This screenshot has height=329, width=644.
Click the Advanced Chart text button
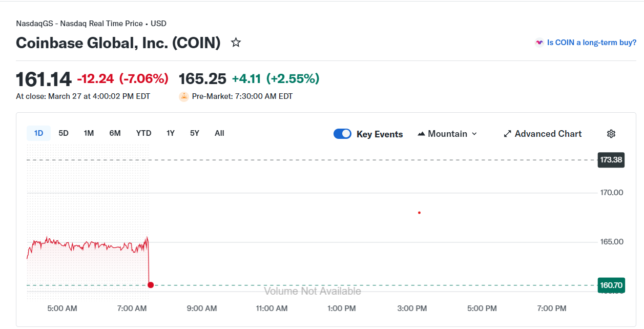[548, 133]
